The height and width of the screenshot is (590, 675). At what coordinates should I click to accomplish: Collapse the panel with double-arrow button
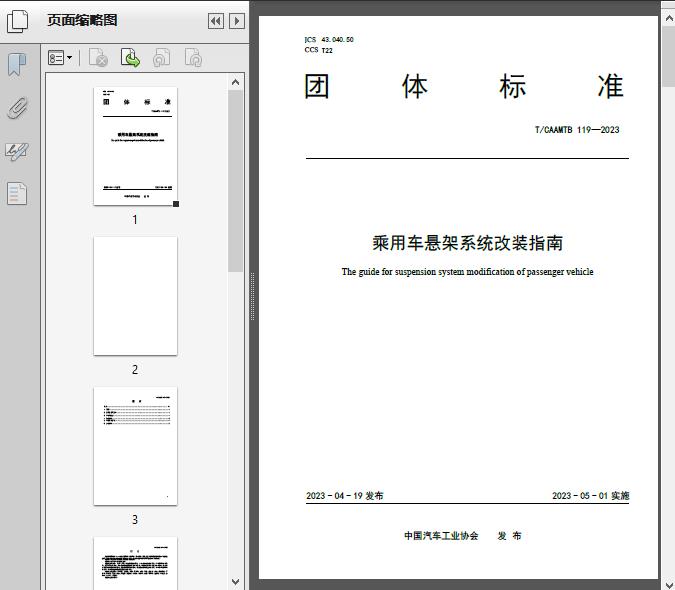[215, 21]
